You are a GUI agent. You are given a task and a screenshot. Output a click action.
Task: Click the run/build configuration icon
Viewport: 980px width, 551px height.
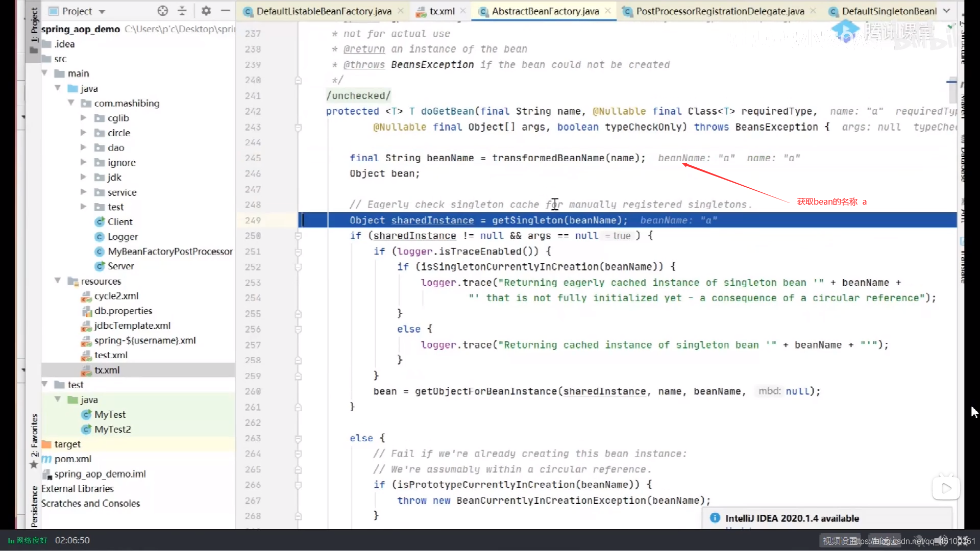[207, 11]
